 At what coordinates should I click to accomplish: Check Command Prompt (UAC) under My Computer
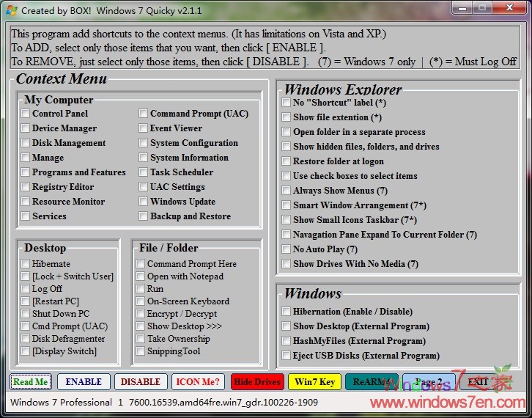coord(144,114)
